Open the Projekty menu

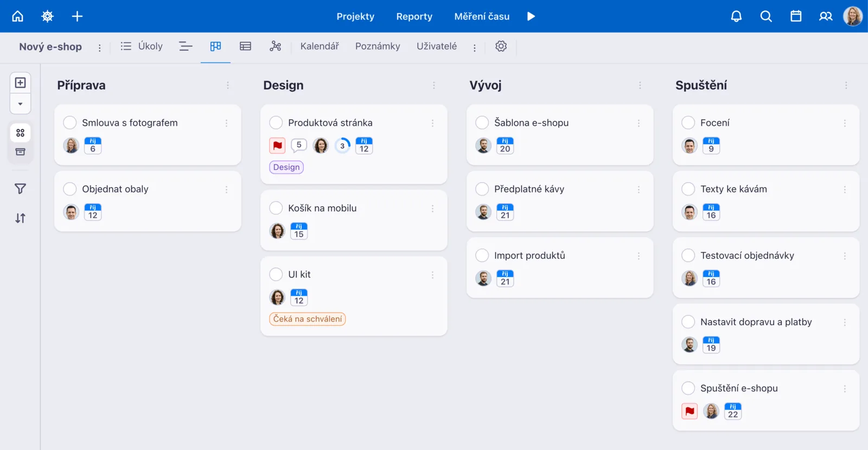(355, 16)
